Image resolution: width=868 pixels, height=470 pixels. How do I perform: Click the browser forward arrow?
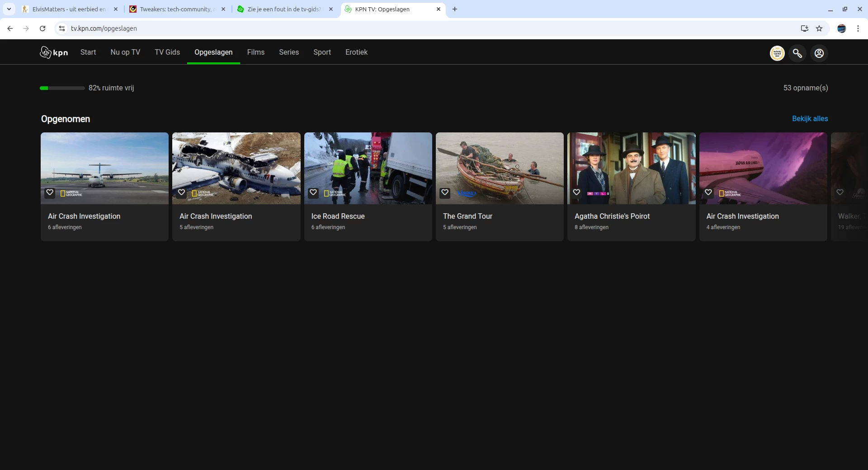pyautogui.click(x=26, y=28)
